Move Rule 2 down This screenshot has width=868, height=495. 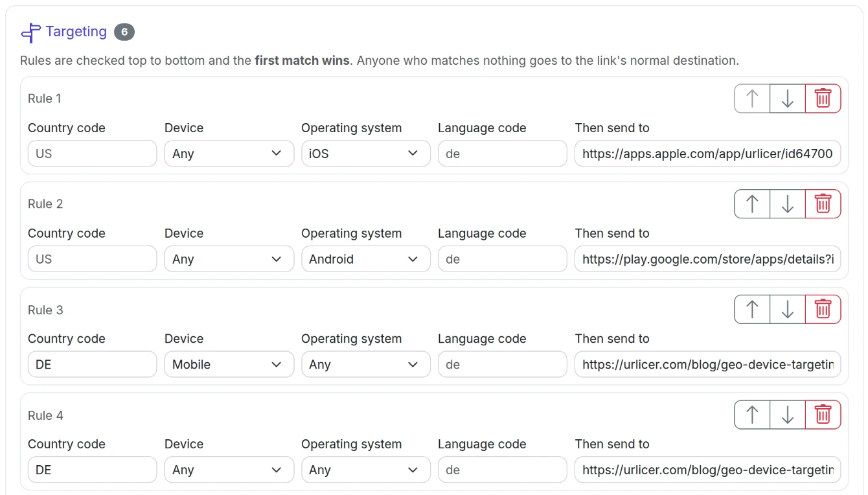[788, 204]
